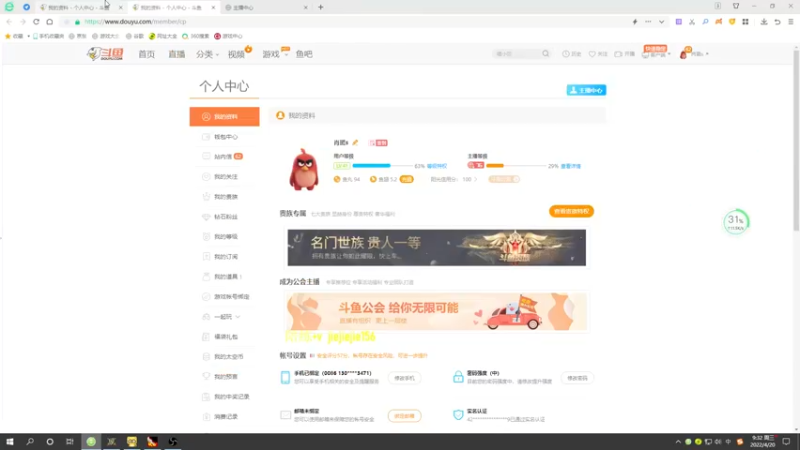Open the 名门世族 noble banner
800x450 pixels.
(x=437, y=247)
